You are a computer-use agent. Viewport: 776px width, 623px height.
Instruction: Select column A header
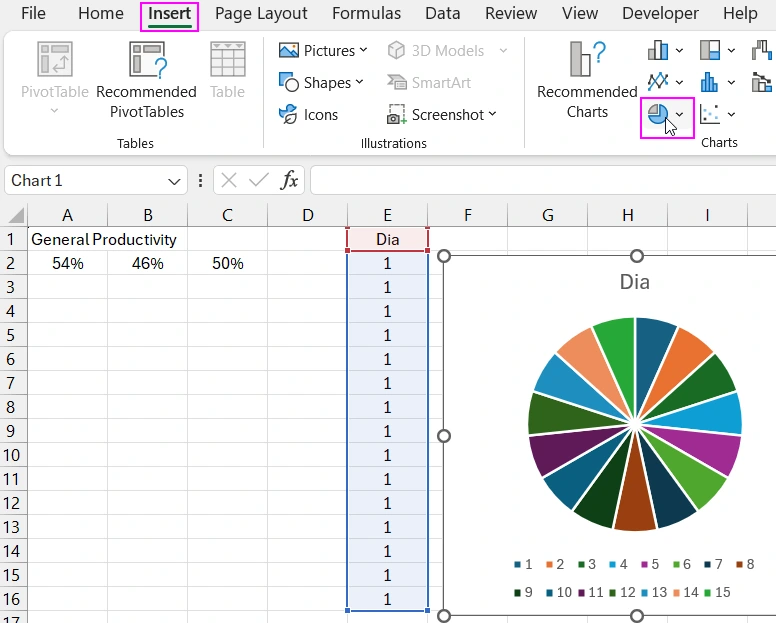(67, 215)
